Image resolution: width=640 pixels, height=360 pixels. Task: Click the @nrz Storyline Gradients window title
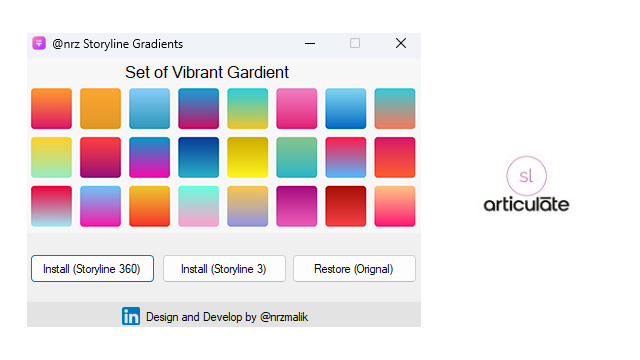(118, 44)
